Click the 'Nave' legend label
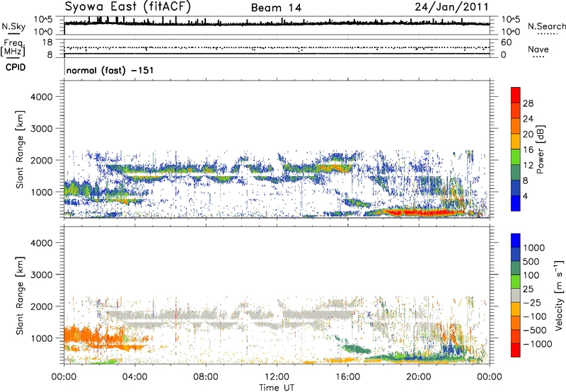The width and height of the screenshot is (566, 392). click(538, 49)
